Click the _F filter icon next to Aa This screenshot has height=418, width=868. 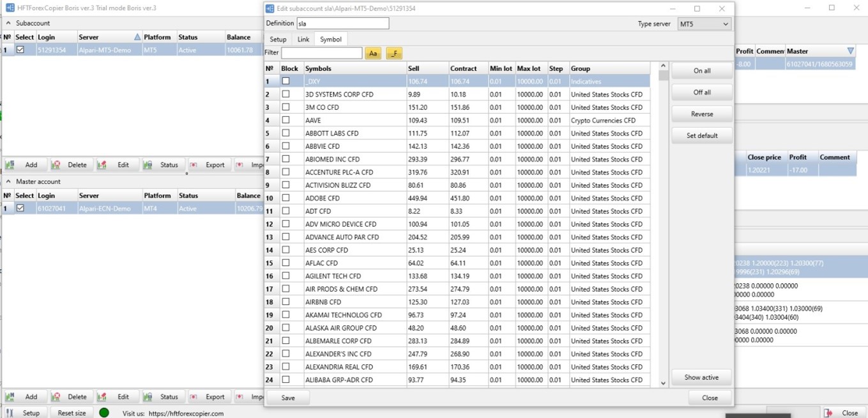tap(394, 53)
